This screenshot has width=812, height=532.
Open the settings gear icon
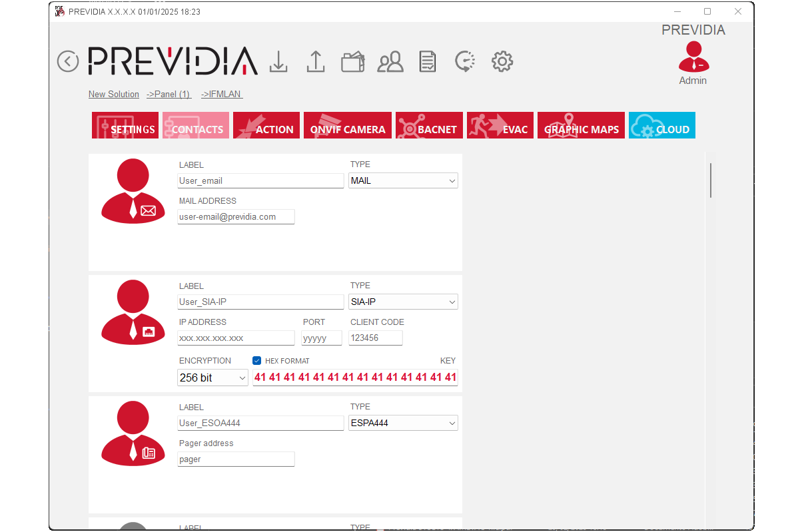click(502, 61)
